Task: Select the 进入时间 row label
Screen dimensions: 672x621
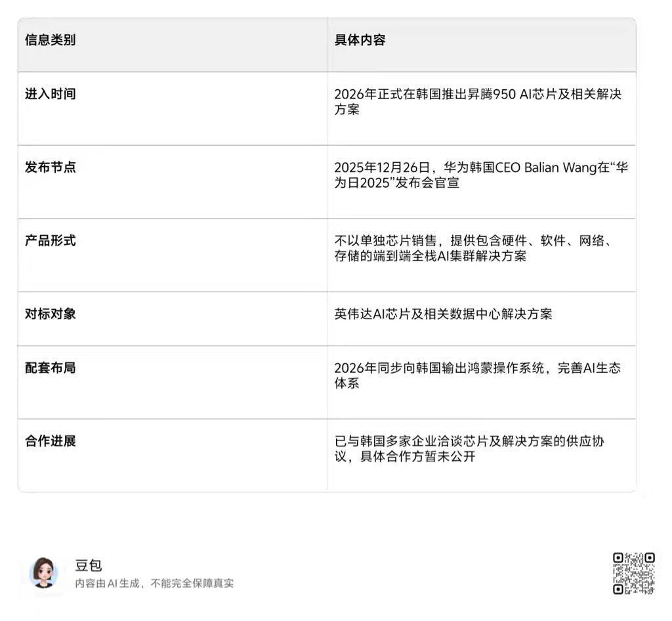Action: click(x=50, y=94)
